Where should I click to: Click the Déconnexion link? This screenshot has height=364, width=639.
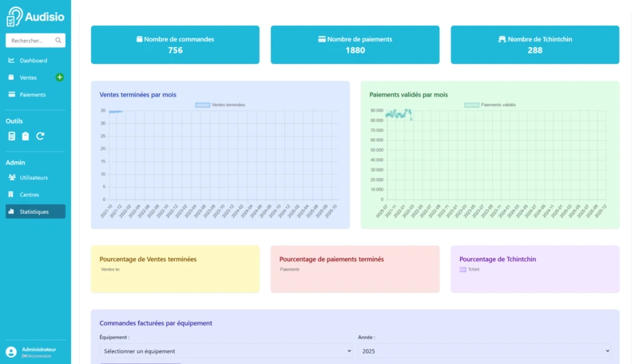click(x=38, y=356)
